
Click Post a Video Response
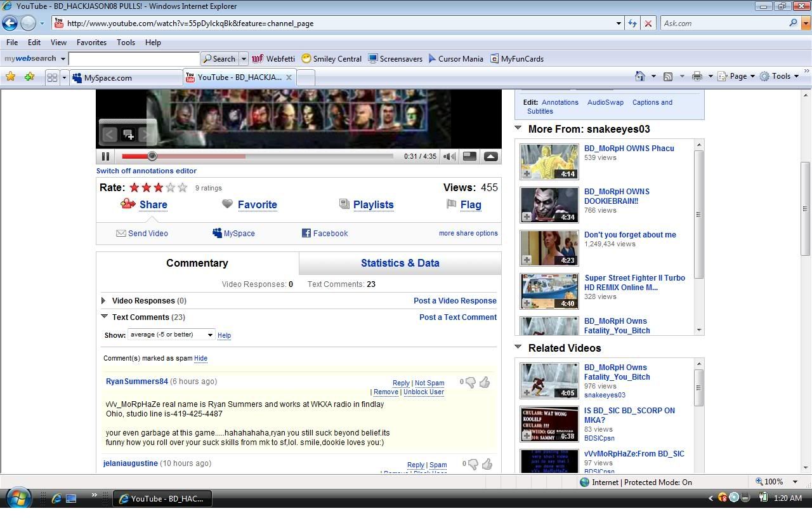pyautogui.click(x=455, y=301)
